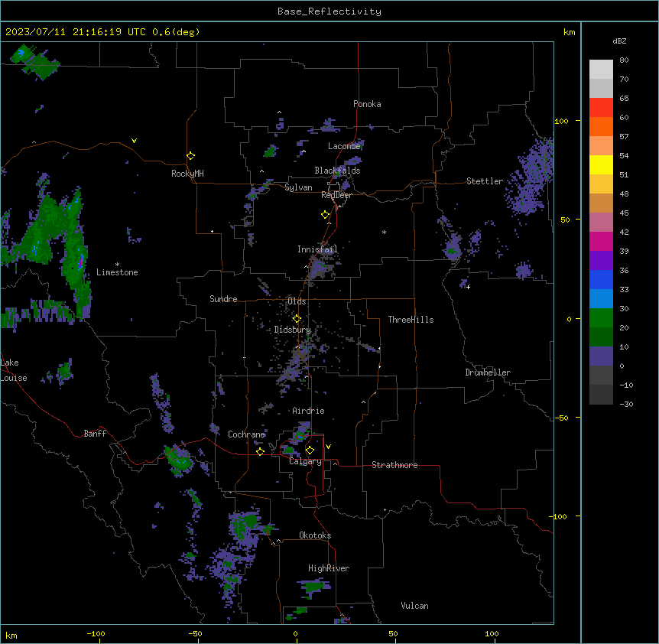Select the Vulcan label
The height and width of the screenshot is (644, 659).
click(414, 606)
